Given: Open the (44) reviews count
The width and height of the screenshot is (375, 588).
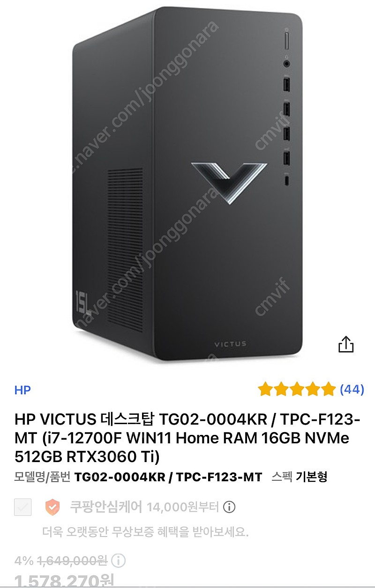Looking at the screenshot, I should [x=352, y=389].
